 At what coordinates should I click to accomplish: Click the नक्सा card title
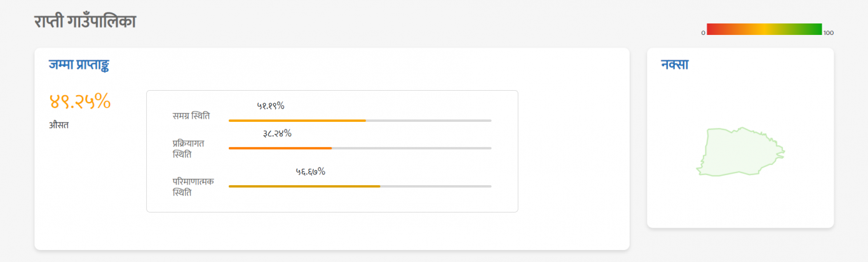click(675, 64)
